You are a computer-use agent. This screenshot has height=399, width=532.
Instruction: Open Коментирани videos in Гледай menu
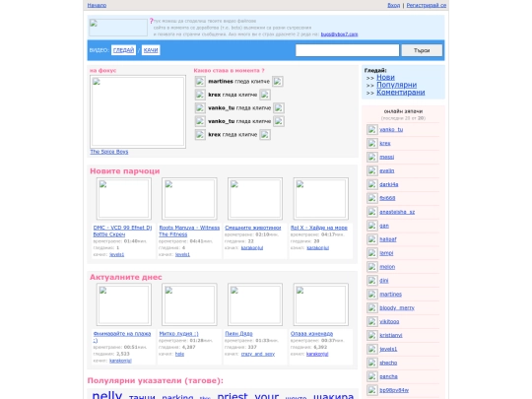pyautogui.click(x=401, y=93)
